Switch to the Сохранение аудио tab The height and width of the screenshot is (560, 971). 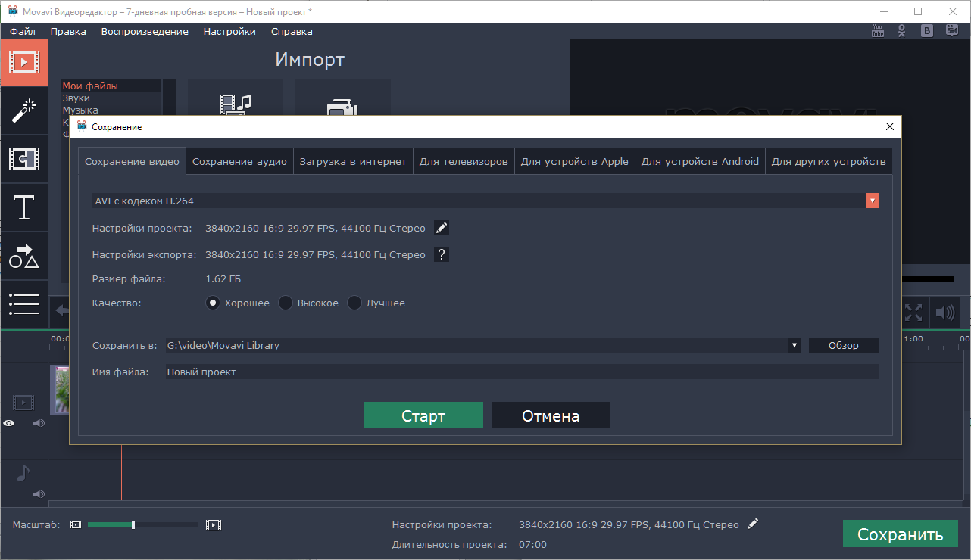239,161
